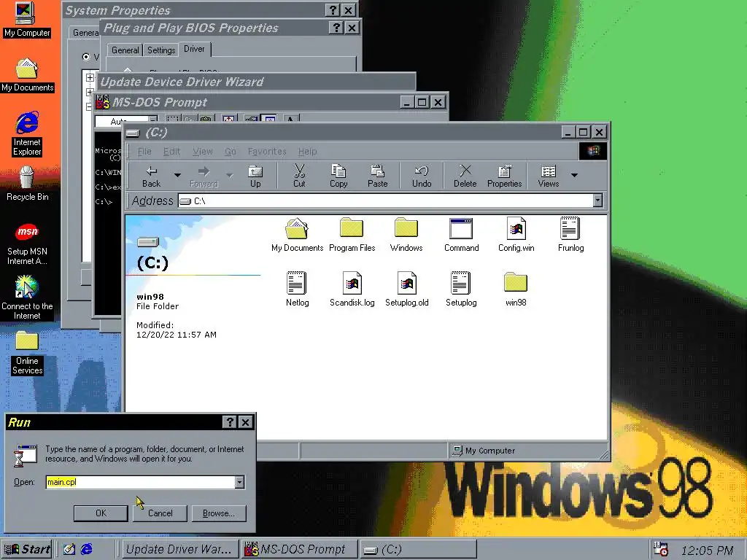This screenshot has height=560, width=747.
Task: Open the View menu
Action: click(203, 152)
